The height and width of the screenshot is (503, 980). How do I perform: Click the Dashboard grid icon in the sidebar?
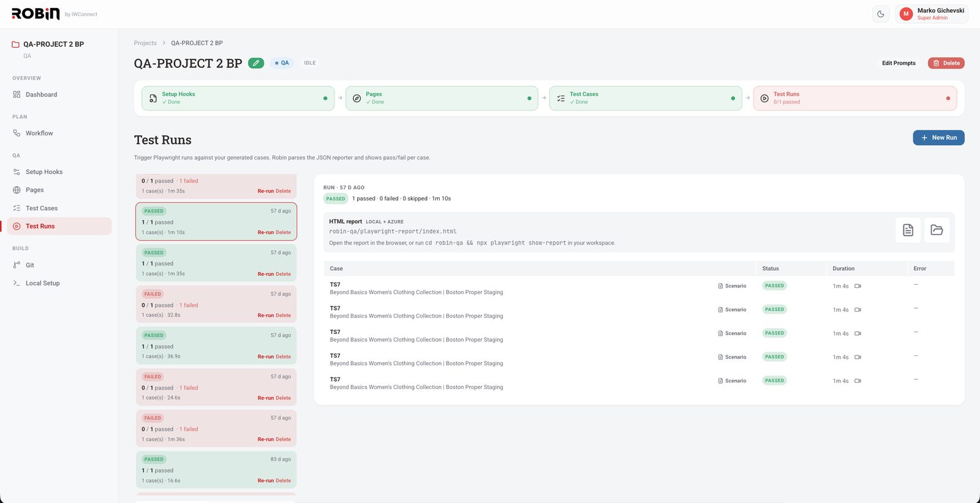click(x=17, y=94)
